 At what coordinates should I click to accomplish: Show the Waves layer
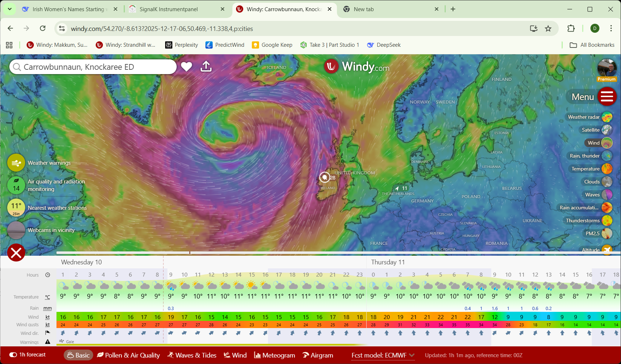(x=607, y=195)
